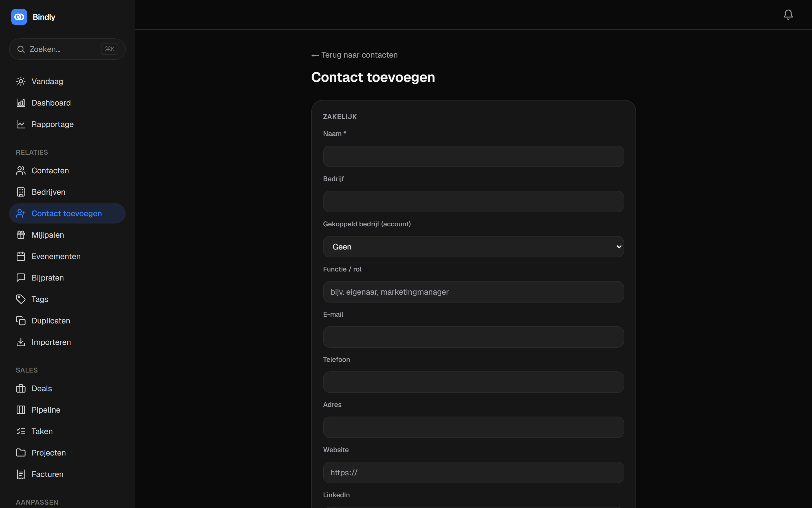Open Vandaag in the sidebar
The width and height of the screenshot is (812, 508).
click(x=67, y=81)
